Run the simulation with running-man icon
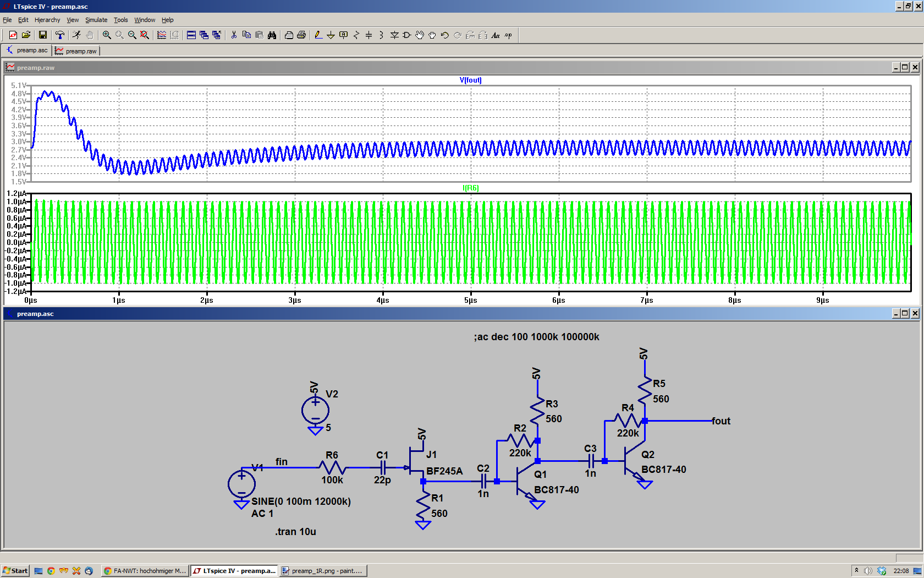924x578 pixels. (76, 35)
